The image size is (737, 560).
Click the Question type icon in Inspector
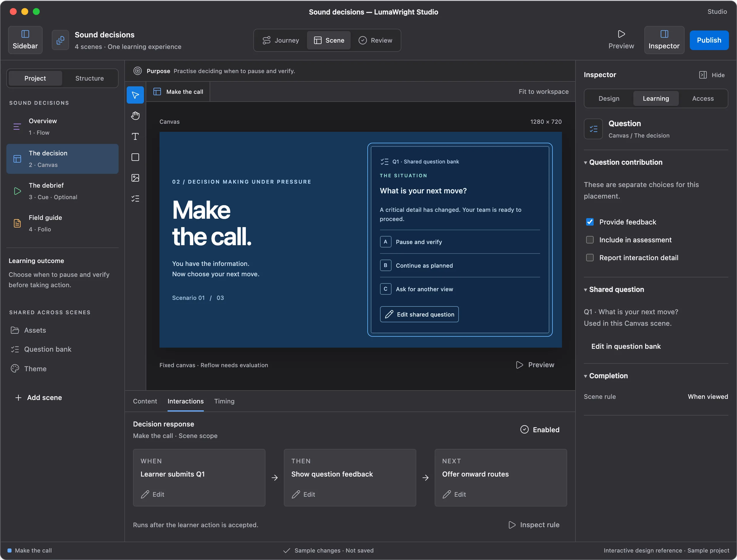pos(593,129)
